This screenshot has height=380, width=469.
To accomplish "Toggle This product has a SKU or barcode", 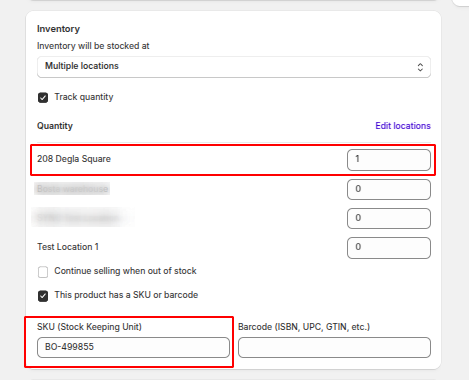I will click(43, 296).
